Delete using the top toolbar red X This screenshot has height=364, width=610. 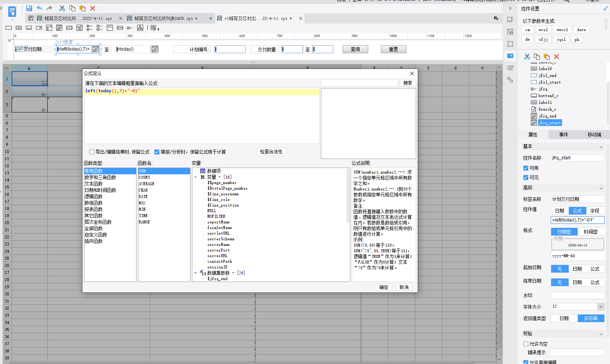tap(93, 8)
